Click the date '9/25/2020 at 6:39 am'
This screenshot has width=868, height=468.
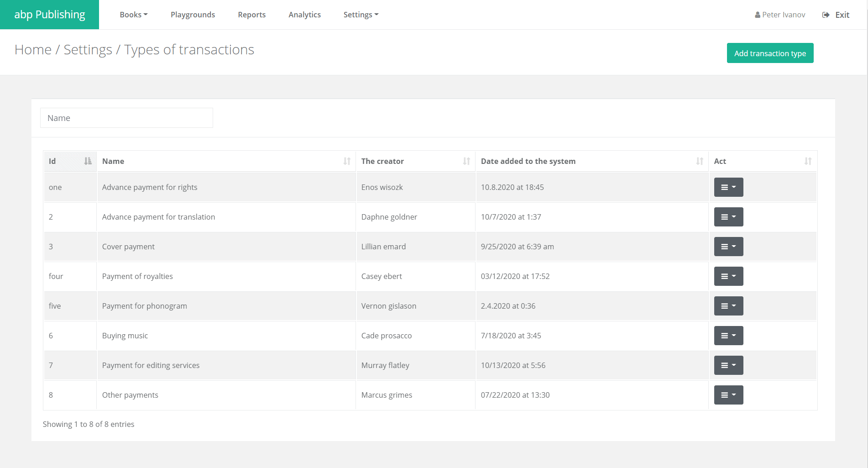coord(517,247)
